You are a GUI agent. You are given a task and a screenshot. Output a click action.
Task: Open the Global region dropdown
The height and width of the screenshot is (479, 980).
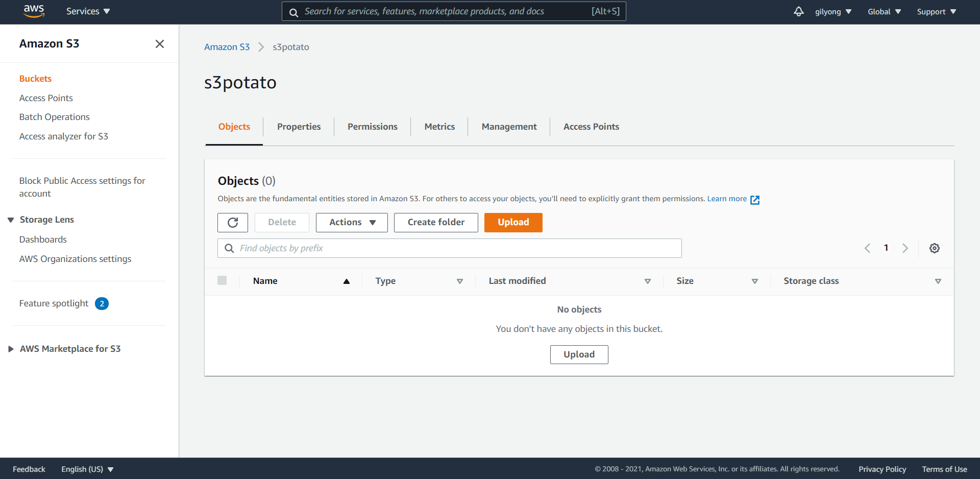tap(885, 12)
